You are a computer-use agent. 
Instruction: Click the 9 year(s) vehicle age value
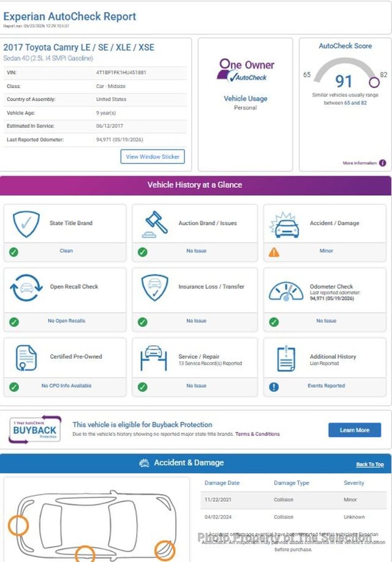click(106, 113)
